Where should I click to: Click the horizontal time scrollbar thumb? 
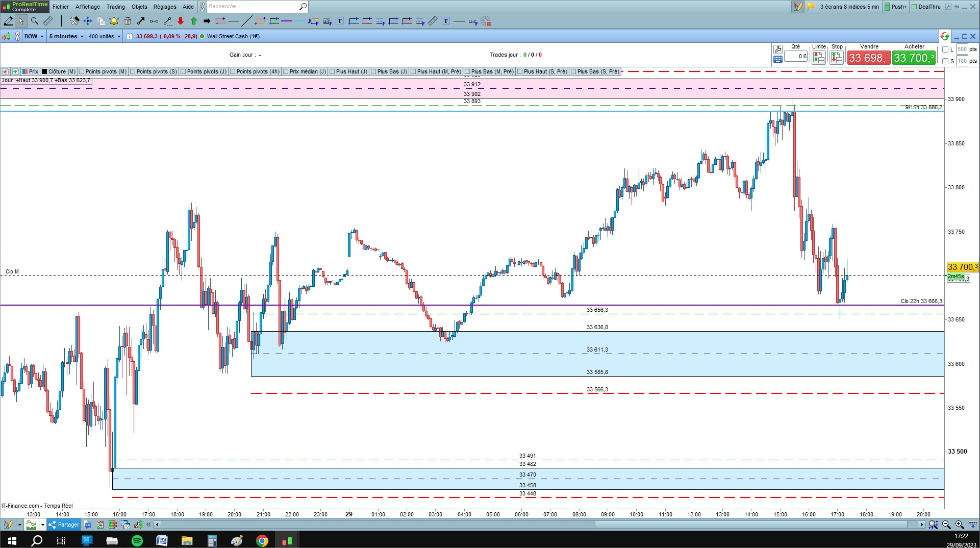click(x=750, y=525)
